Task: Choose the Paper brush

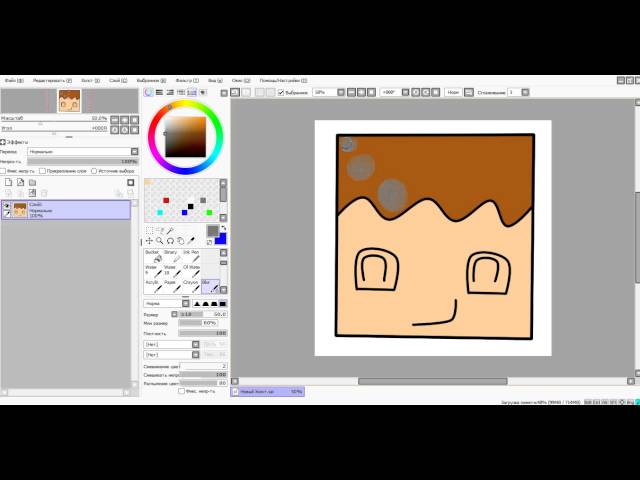Action: pyautogui.click(x=172, y=287)
